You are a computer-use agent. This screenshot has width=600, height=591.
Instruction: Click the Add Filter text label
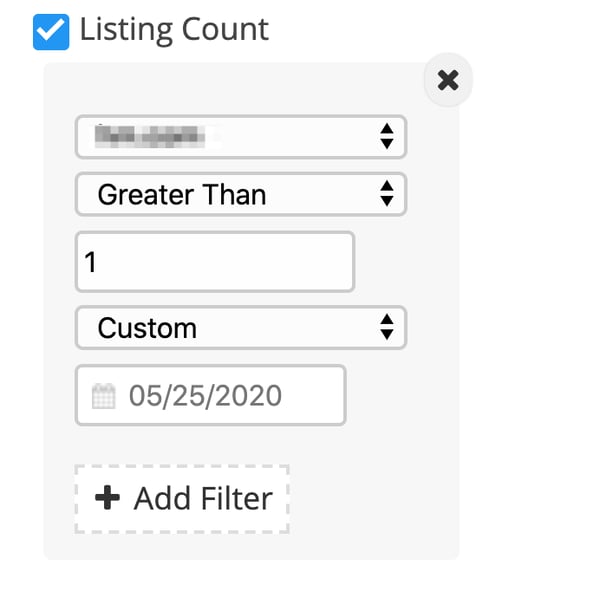tap(203, 498)
